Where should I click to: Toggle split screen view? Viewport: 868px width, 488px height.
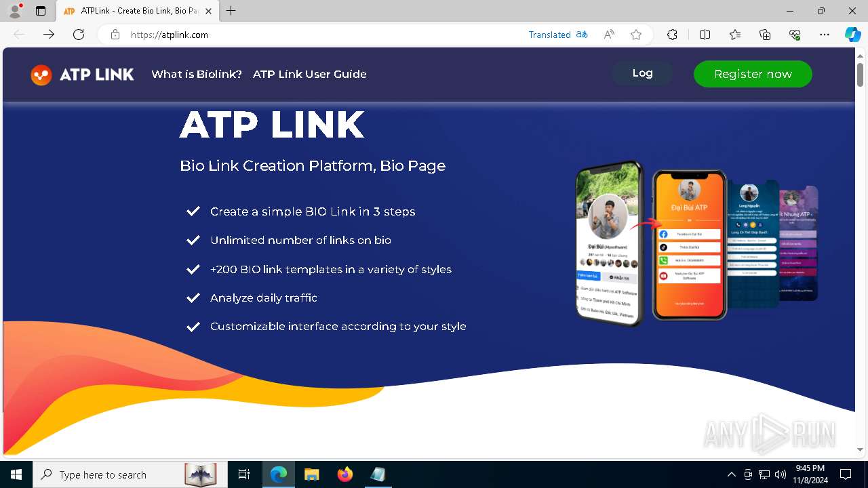[x=705, y=35]
